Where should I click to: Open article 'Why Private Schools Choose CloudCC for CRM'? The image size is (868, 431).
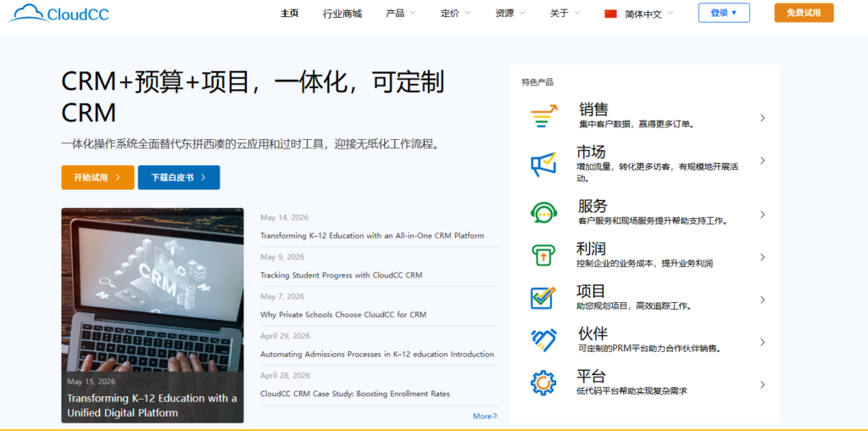click(343, 315)
